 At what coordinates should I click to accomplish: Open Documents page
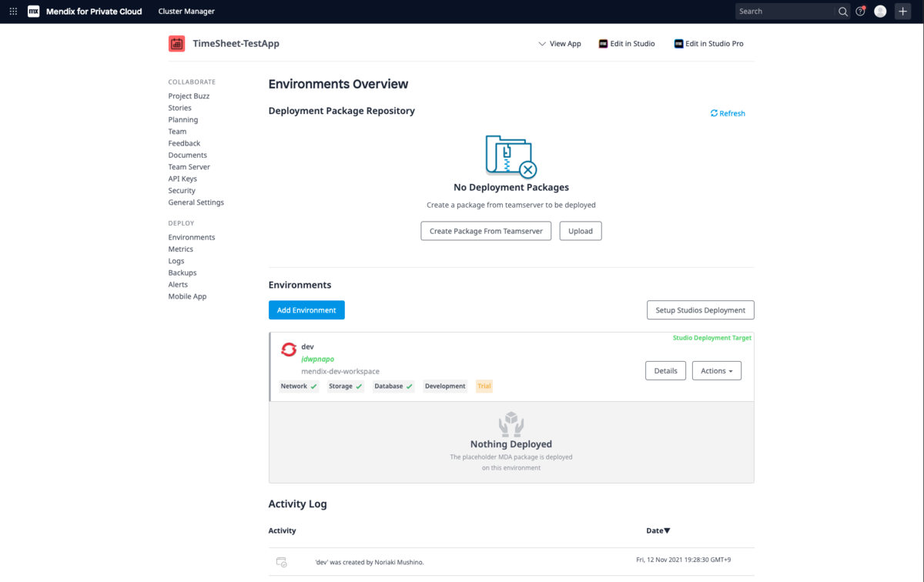188,155
